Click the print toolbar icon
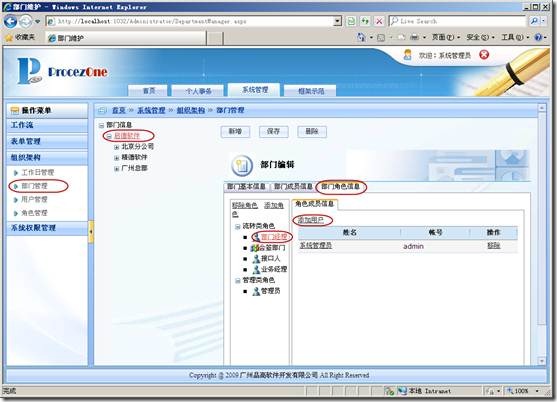This screenshot has width=557, height=402. pyautogui.click(x=415, y=37)
